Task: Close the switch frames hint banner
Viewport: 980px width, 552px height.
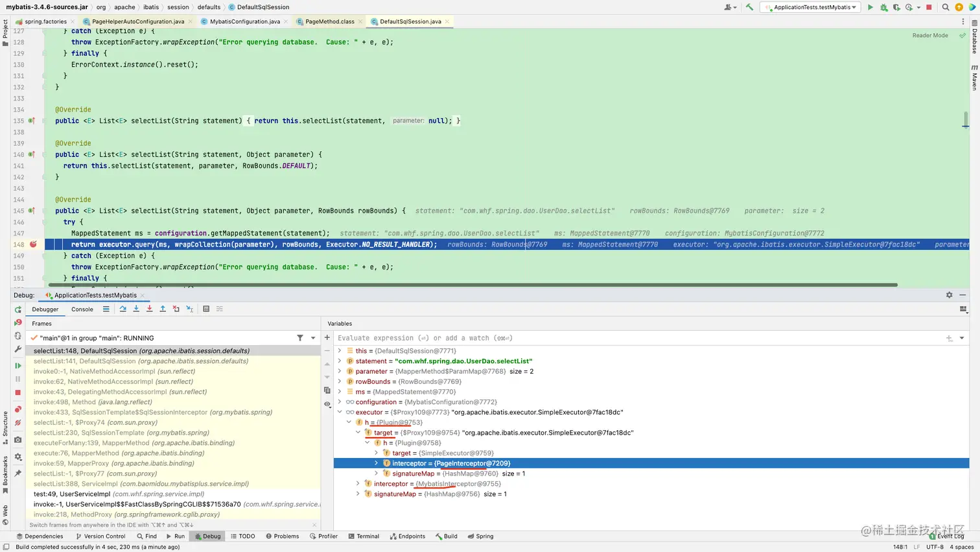Action: coord(315,525)
